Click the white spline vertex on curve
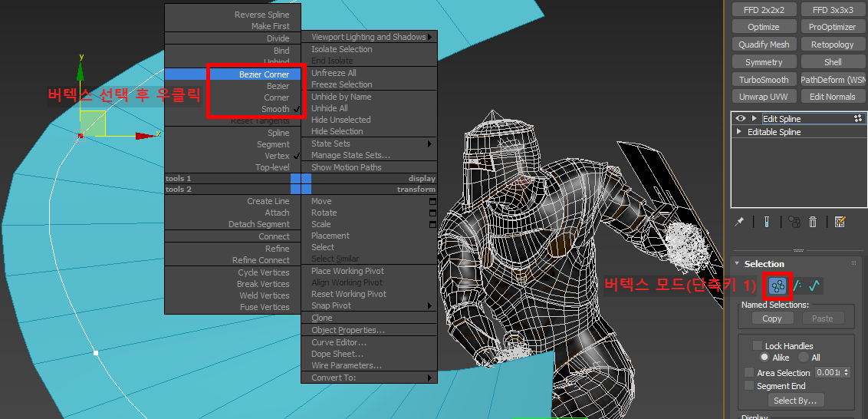 (96, 352)
